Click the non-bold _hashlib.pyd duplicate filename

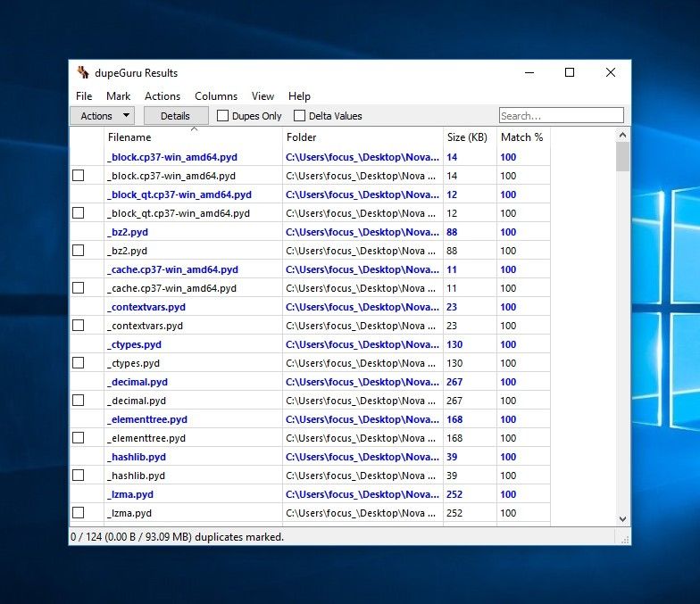pos(136,476)
